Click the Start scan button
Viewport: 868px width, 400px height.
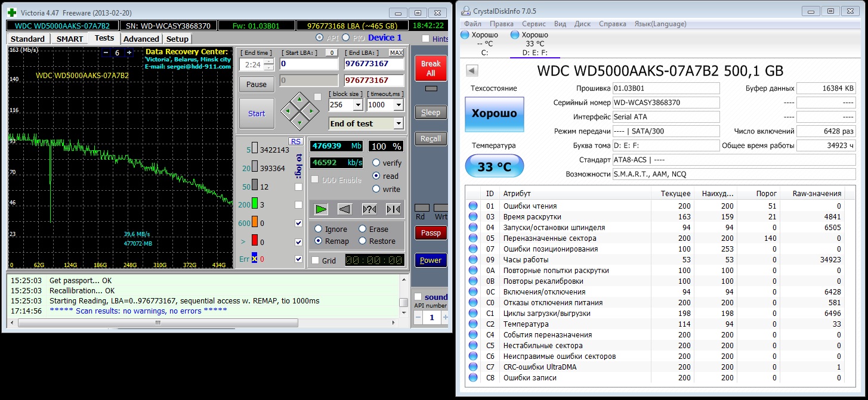click(257, 113)
